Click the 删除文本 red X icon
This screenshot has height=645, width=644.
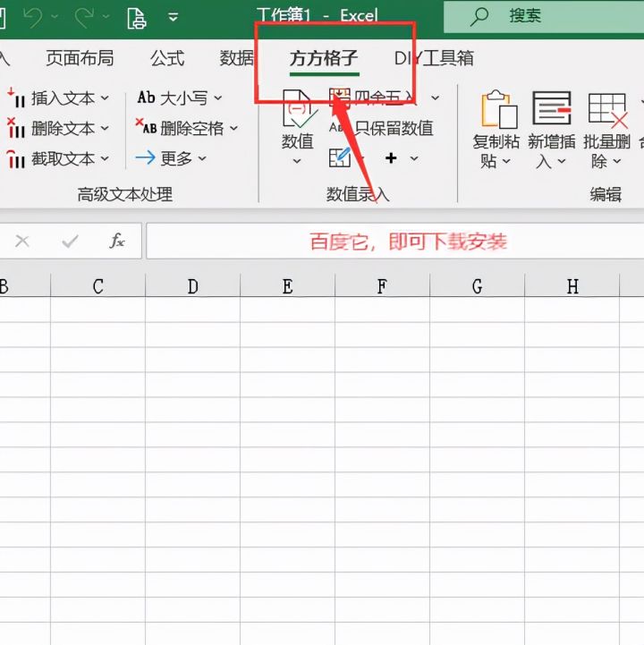tap(16, 128)
